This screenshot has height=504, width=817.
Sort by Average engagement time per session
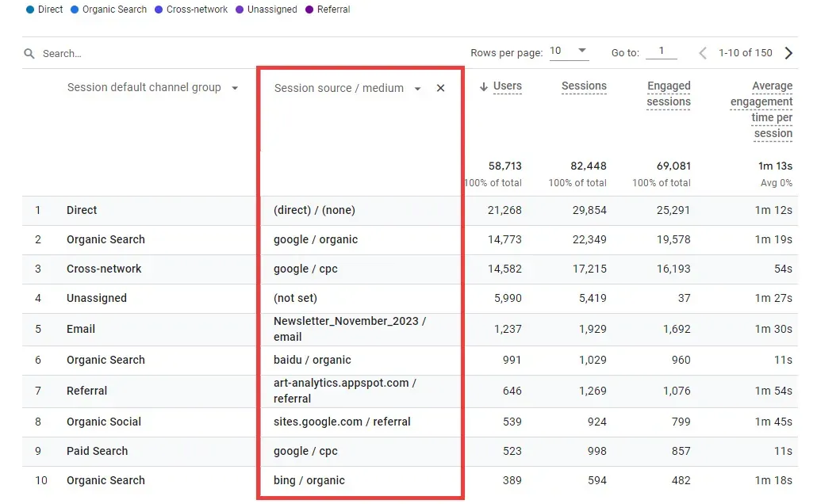point(761,109)
